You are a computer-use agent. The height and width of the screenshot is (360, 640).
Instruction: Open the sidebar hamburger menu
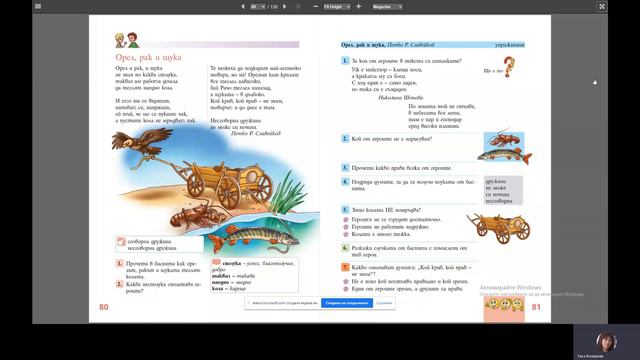click(x=38, y=6)
